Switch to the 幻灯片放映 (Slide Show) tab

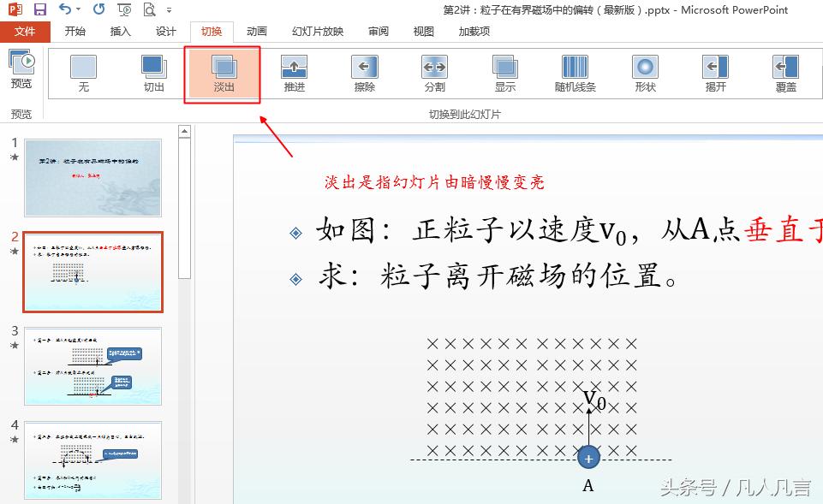coord(317,31)
